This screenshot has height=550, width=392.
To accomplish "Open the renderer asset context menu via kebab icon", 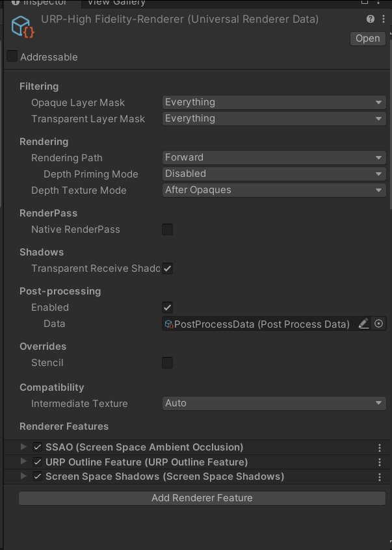I will pos(384,20).
